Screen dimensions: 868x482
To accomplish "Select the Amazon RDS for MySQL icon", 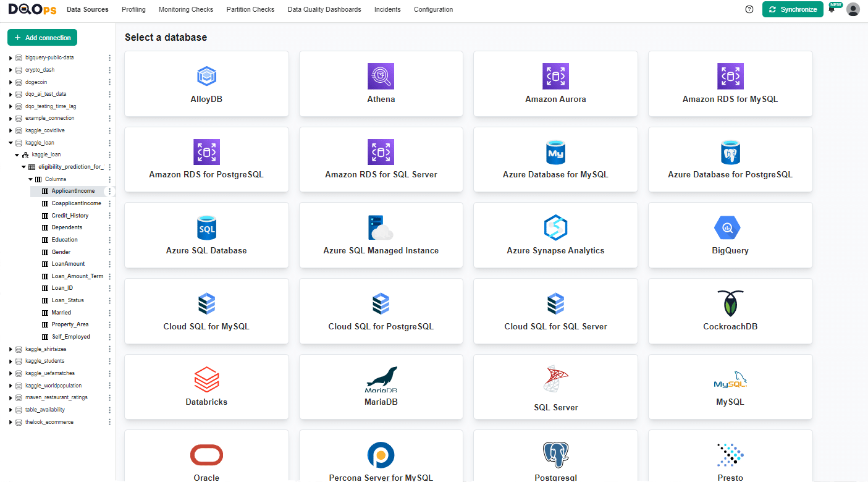I will coord(730,77).
